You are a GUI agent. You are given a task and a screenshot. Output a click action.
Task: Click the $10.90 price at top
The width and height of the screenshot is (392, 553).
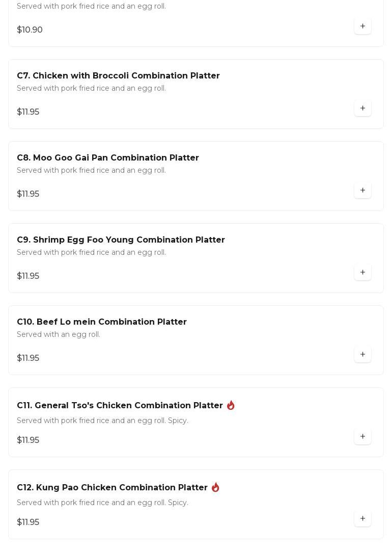click(x=30, y=30)
